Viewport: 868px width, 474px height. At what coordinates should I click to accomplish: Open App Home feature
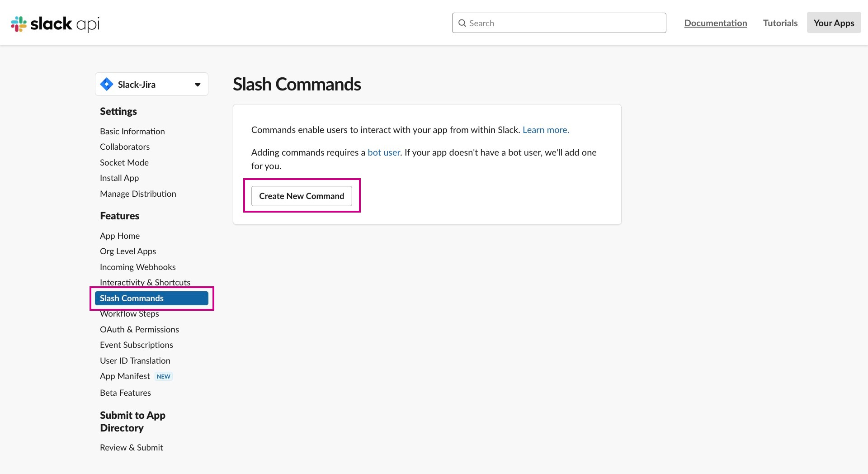click(120, 236)
